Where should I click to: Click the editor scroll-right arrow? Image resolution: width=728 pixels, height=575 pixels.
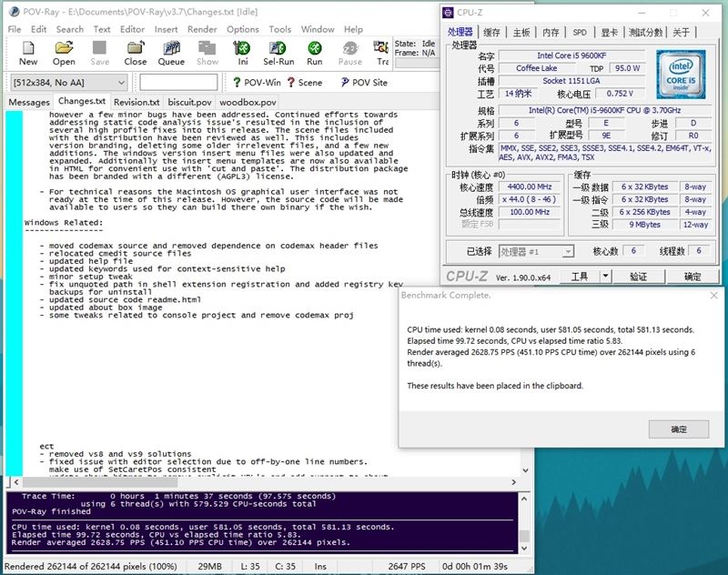coord(513,482)
